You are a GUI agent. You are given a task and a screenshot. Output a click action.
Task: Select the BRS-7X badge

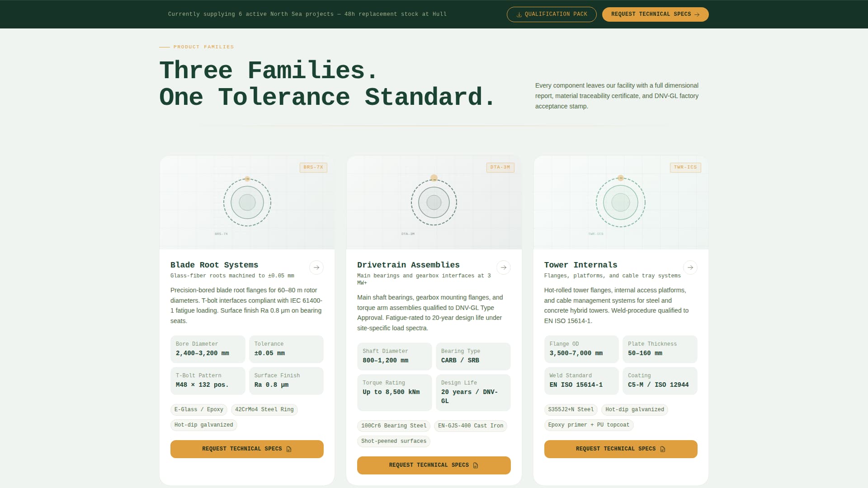(313, 167)
